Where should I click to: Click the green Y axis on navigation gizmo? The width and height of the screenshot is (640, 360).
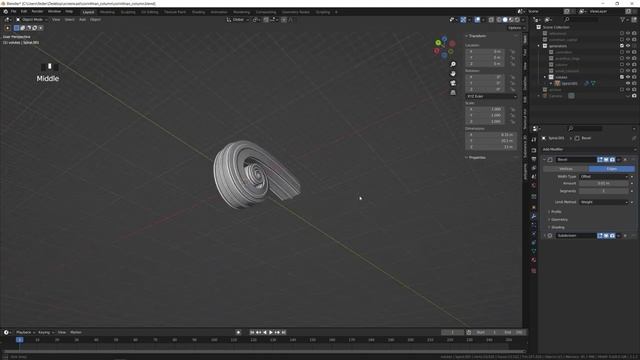click(x=438, y=42)
